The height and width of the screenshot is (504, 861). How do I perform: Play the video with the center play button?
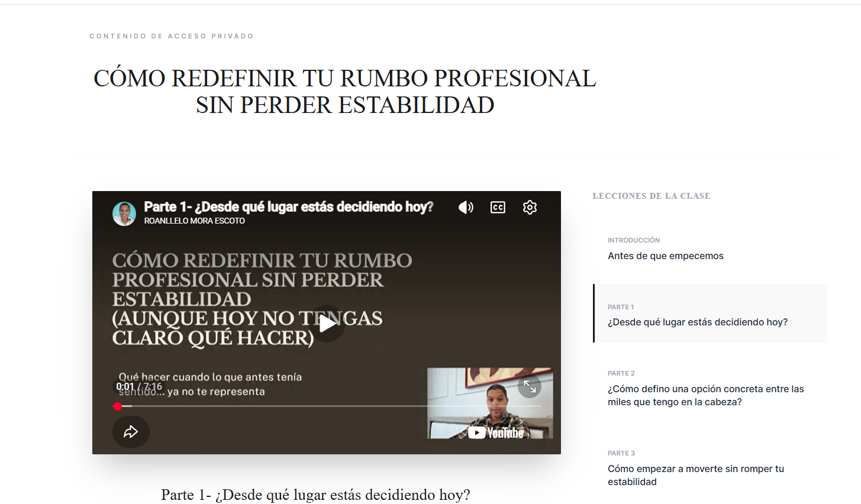tap(327, 324)
